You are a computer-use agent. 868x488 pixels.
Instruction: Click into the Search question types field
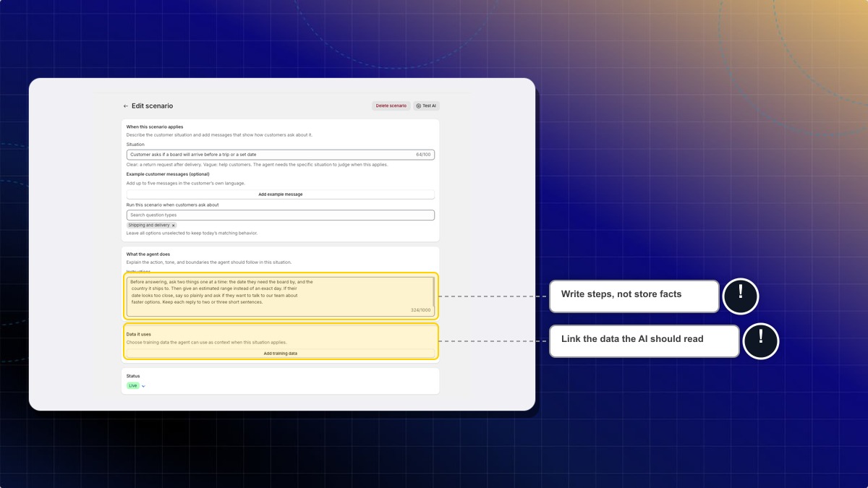281,215
